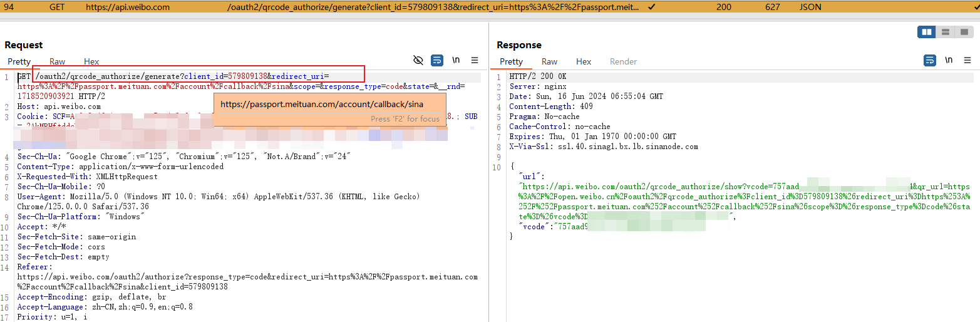Toggle word wrap in Request panel
The width and height of the screenshot is (980, 322).
437,60
